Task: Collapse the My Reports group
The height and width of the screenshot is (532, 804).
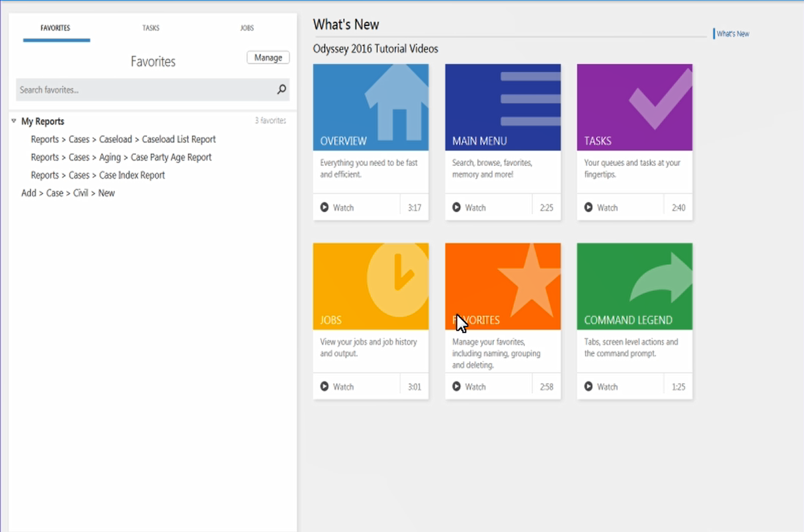Action: coord(14,121)
